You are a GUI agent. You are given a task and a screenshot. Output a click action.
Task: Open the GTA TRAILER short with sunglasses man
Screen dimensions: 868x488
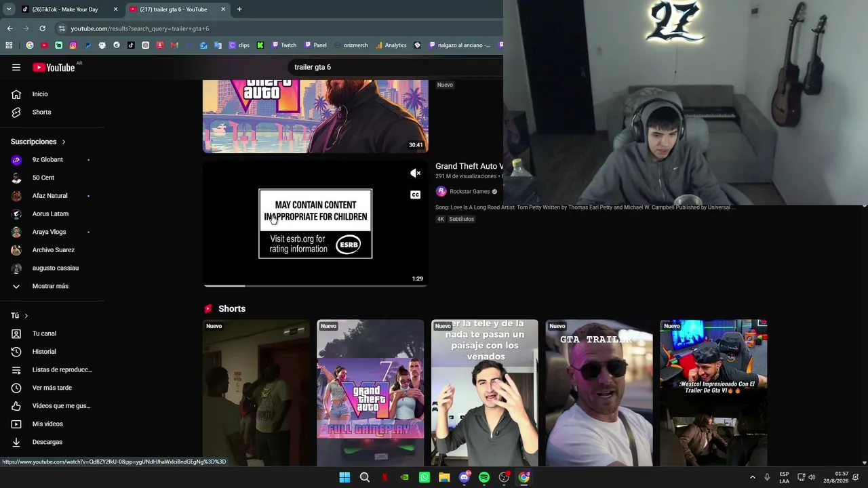pyautogui.click(x=599, y=393)
